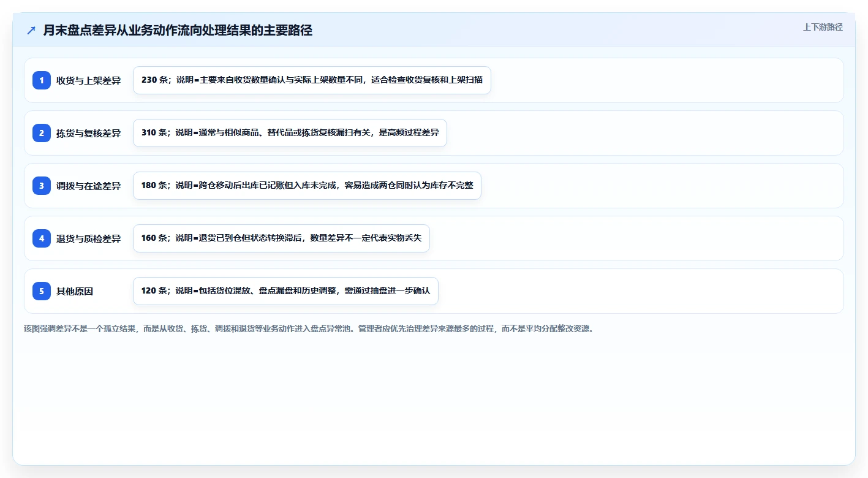This screenshot has width=868, height=478.
Task: Click step badge number 1
Action: (42, 80)
